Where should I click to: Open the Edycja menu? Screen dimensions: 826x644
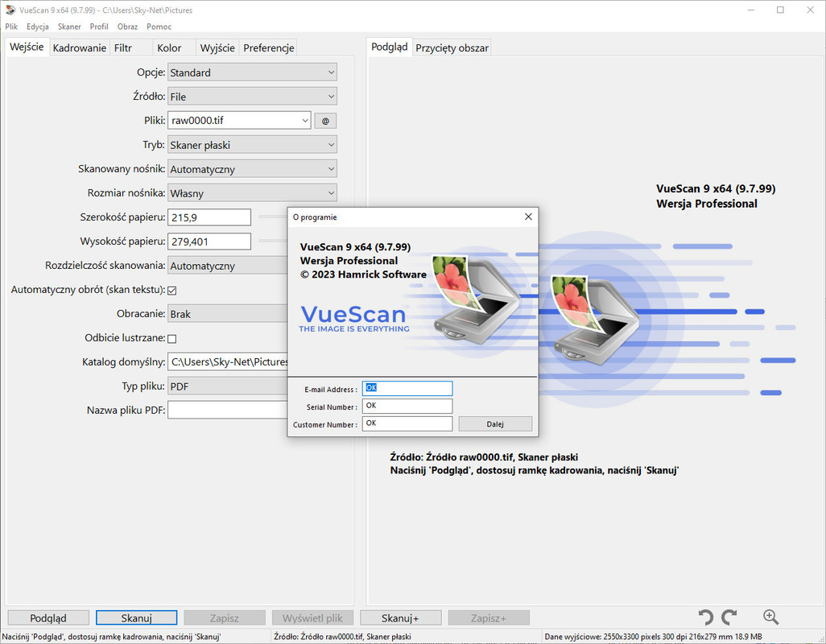tap(37, 27)
